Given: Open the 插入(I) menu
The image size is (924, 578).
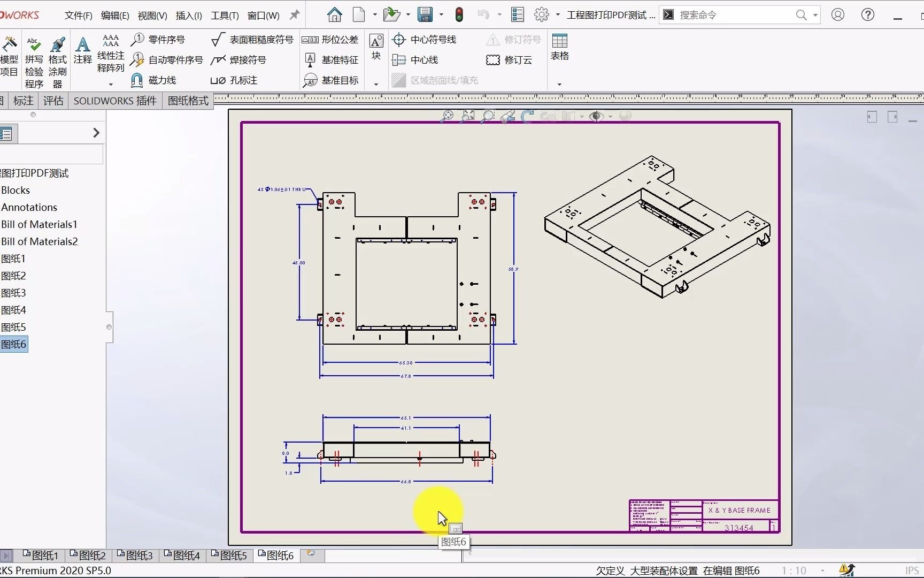Looking at the screenshot, I should pos(188,16).
